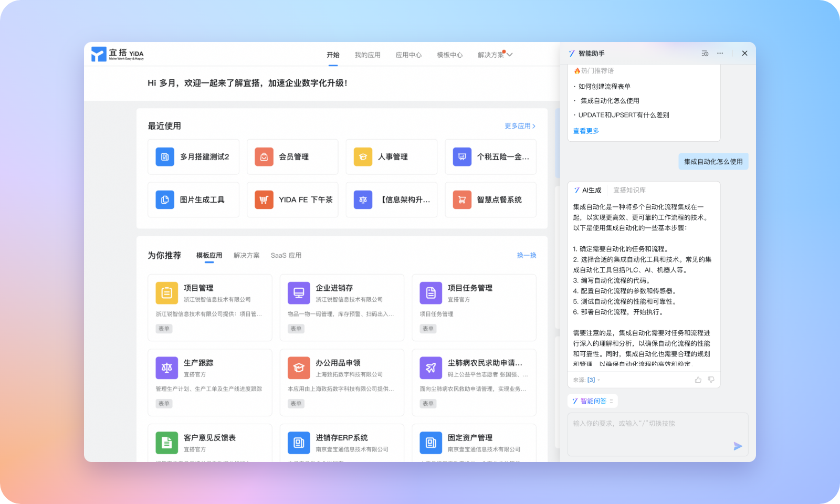Click the 办公用品申领 template title

(338, 363)
